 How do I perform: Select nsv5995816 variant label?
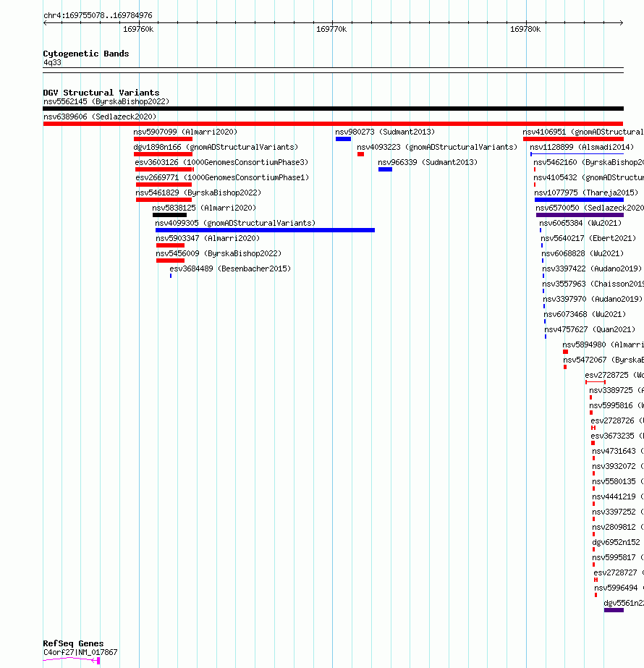pyautogui.click(x=617, y=406)
